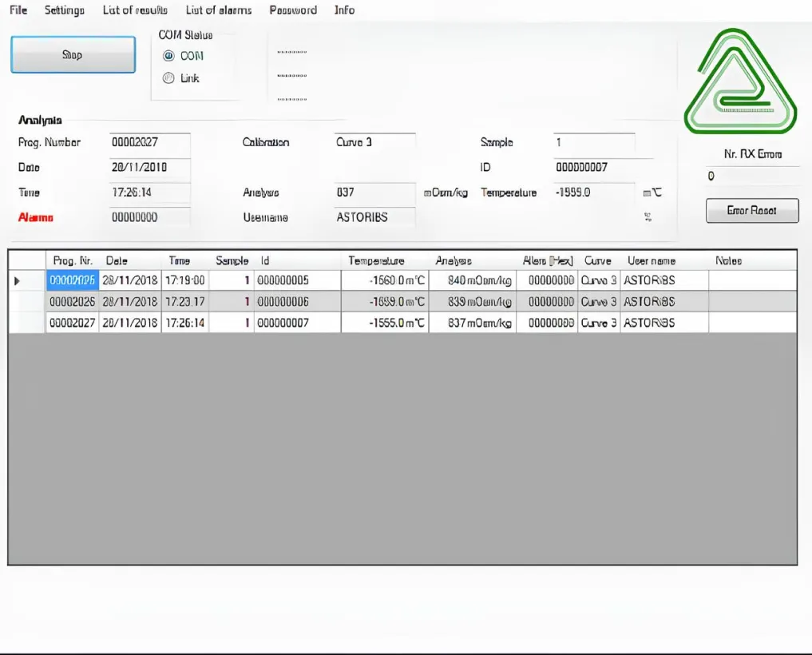The image size is (812, 655).
Task: Sort table by Prog. Nr. column header
Action: click(x=73, y=261)
